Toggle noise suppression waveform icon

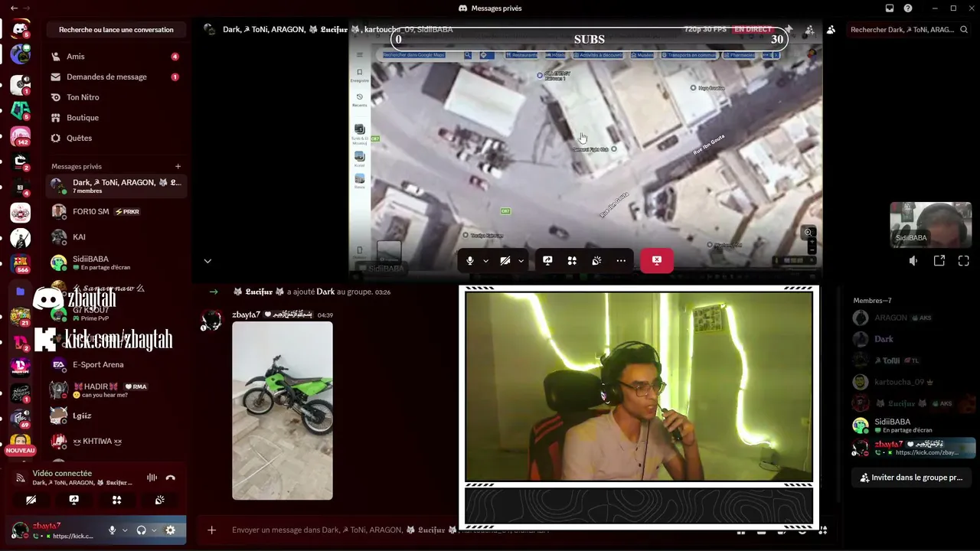tap(152, 478)
